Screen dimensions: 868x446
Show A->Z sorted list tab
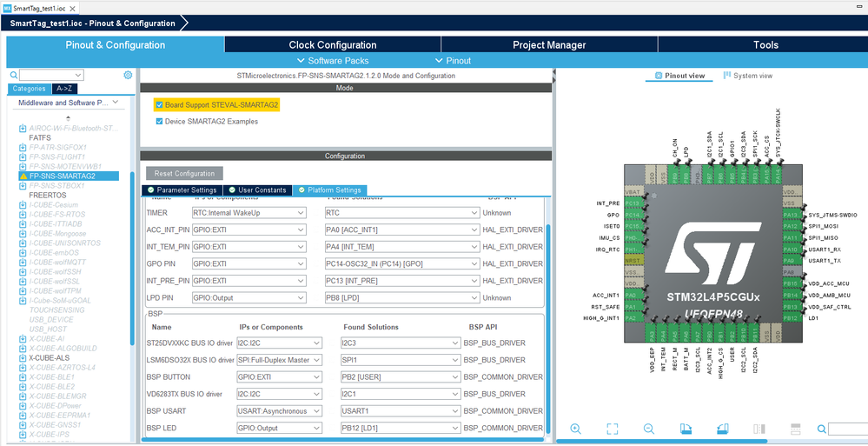tap(65, 89)
